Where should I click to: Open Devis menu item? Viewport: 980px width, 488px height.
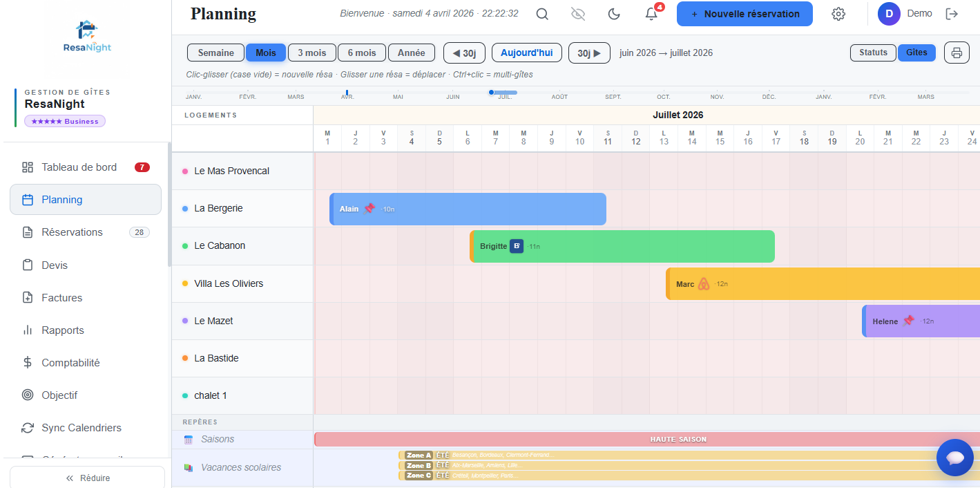click(x=86, y=265)
